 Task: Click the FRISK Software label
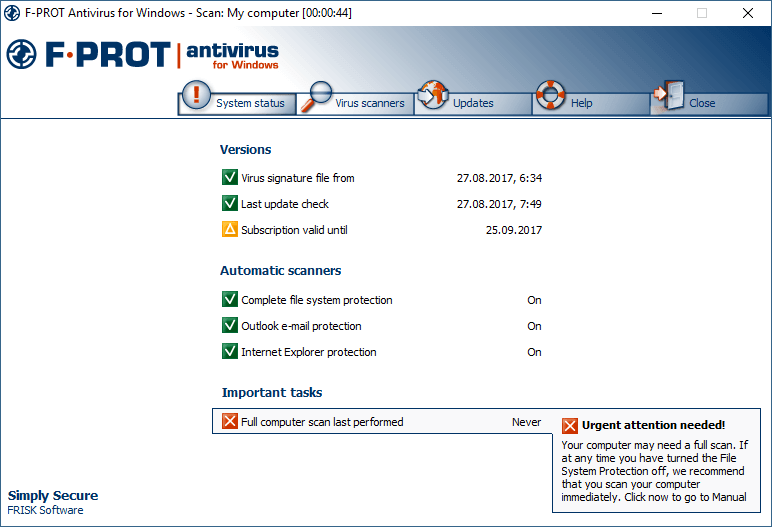point(45,510)
